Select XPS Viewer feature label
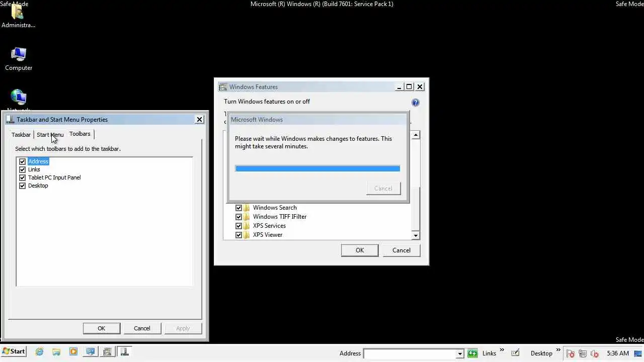The width and height of the screenshot is (644, 362). tap(268, 235)
